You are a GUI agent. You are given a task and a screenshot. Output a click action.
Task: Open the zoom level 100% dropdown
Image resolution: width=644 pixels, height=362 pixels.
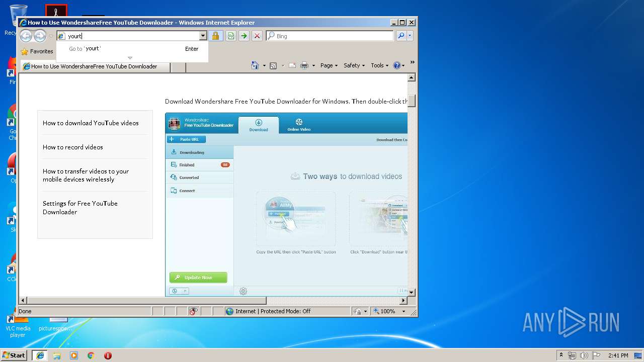(x=404, y=311)
